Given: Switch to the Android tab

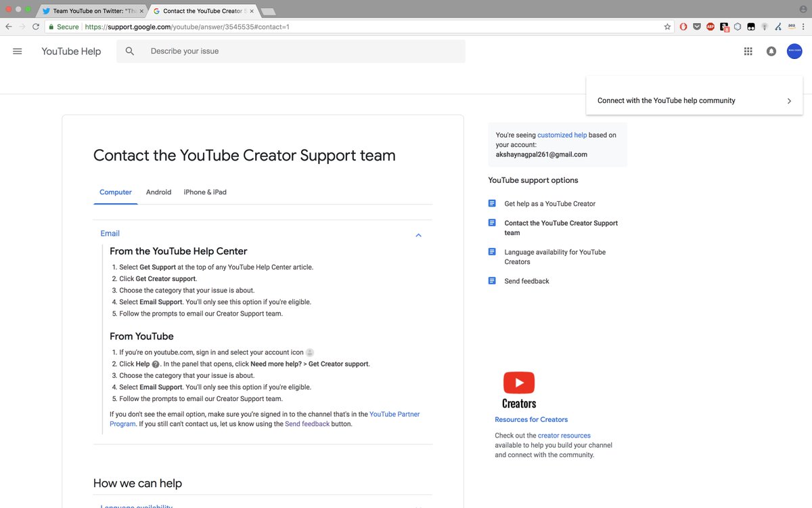Looking at the screenshot, I should point(158,192).
